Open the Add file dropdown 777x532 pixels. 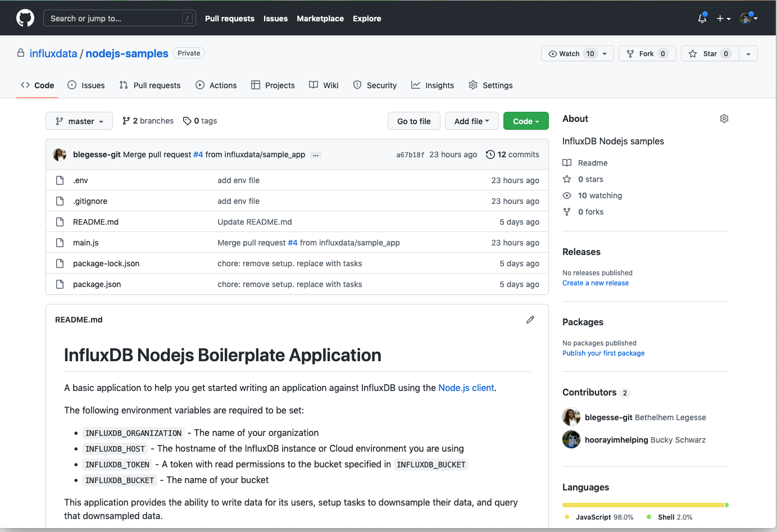coord(471,121)
